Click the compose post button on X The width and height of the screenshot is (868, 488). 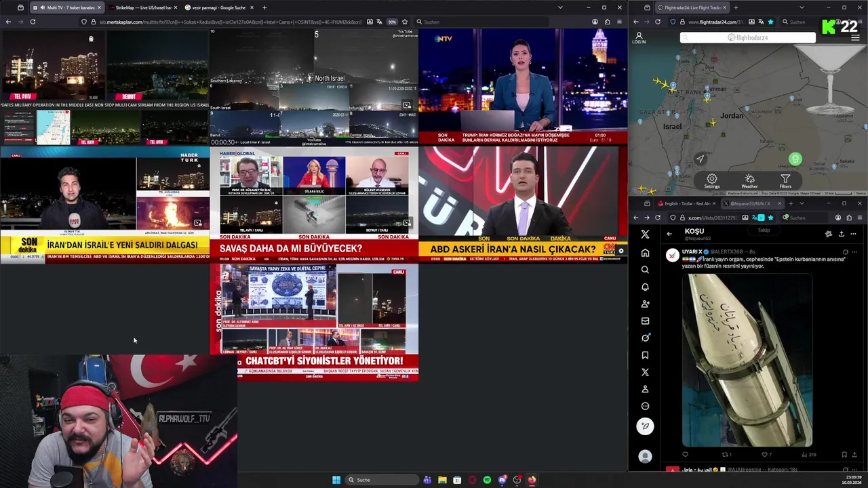(645, 426)
